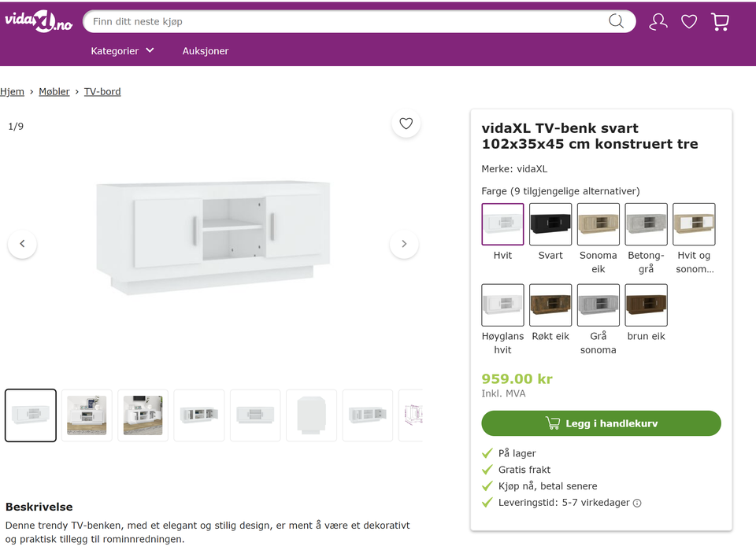Add product to favorites with heart icon
756x550 pixels.
click(x=406, y=124)
